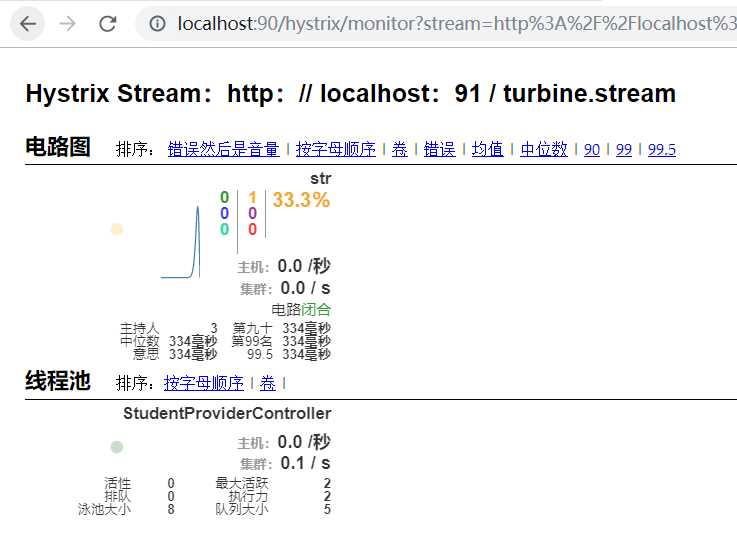Sort circuits by the 99.5 percentile link
737x557 pixels.
(x=662, y=149)
